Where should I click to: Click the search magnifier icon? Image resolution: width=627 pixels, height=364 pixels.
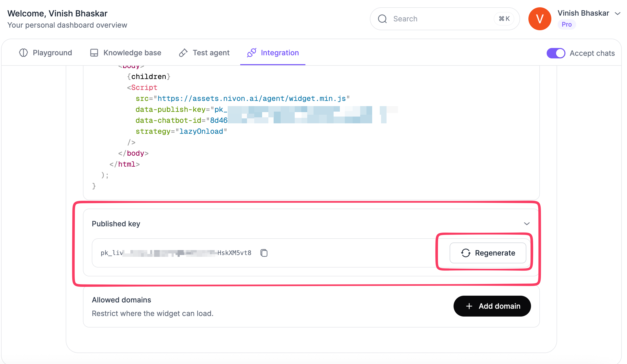click(382, 19)
